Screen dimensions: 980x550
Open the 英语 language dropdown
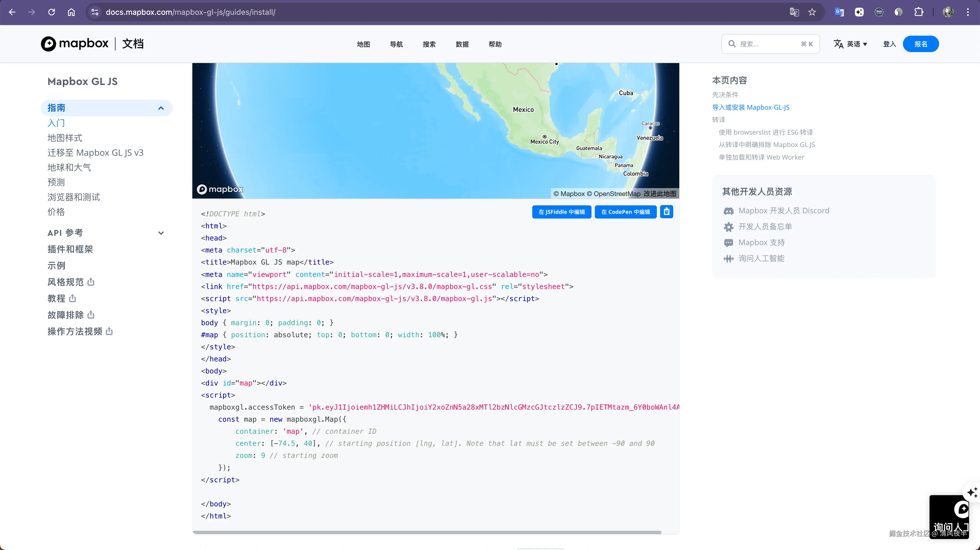[x=851, y=44]
